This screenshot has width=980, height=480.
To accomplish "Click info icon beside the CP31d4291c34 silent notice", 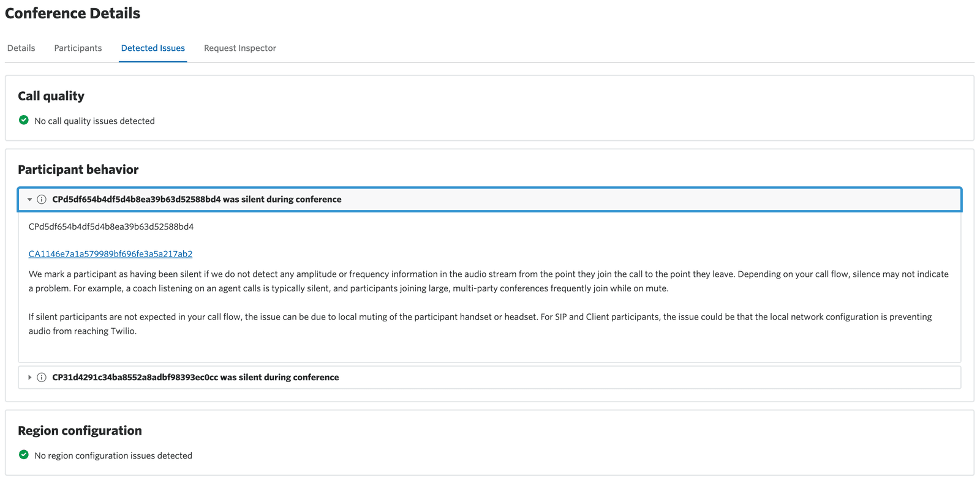I will pos(42,378).
